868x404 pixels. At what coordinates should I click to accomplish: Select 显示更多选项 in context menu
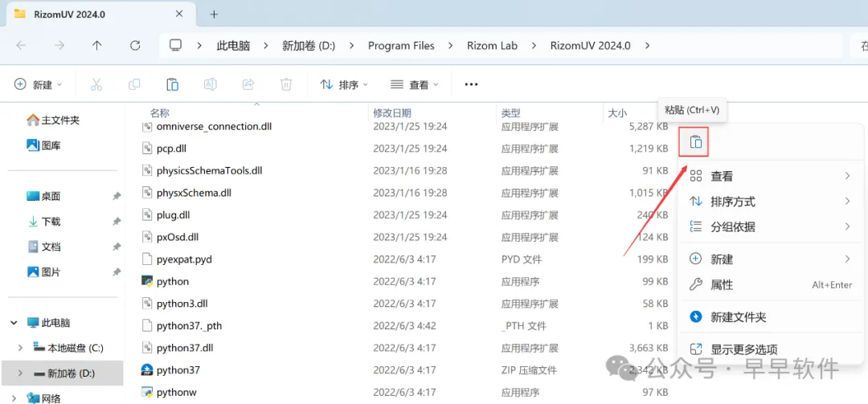click(770, 349)
